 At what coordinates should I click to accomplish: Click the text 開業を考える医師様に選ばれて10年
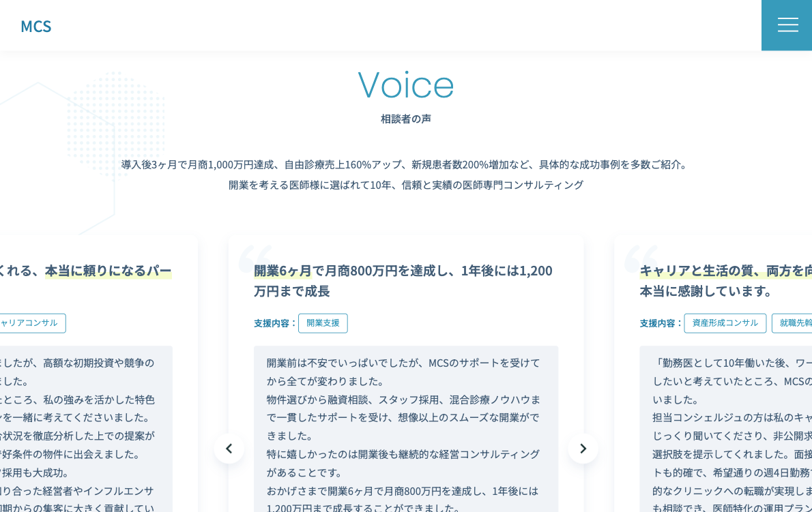pyautogui.click(x=310, y=185)
